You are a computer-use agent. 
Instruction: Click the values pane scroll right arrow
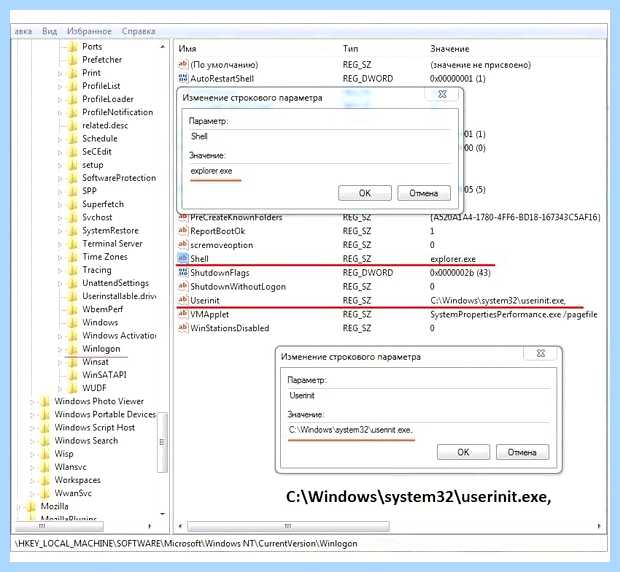click(599, 526)
